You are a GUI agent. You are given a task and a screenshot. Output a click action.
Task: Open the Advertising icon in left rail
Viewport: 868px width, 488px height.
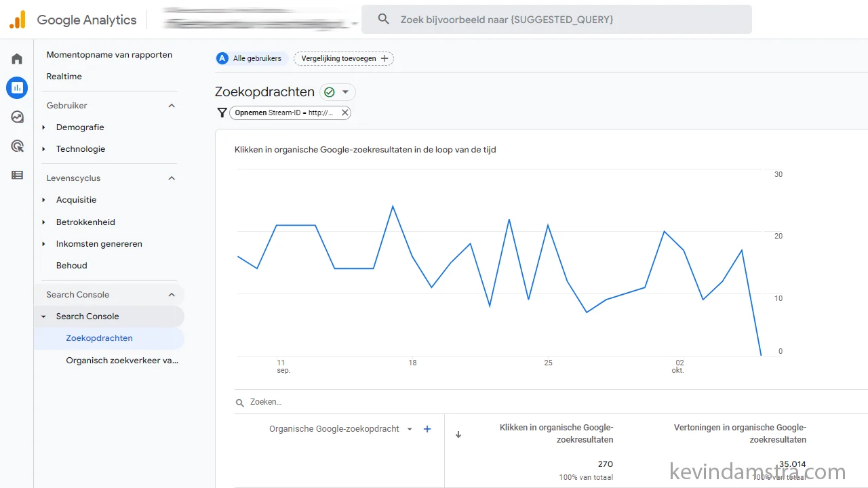(17, 146)
